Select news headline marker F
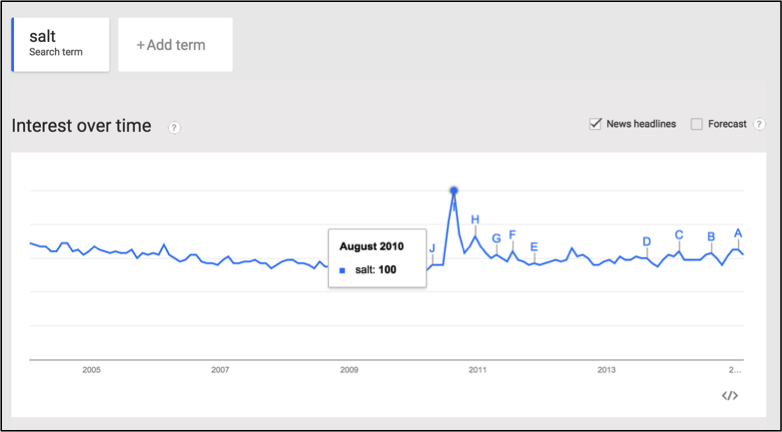782x432 pixels. (x=512, y=235)
